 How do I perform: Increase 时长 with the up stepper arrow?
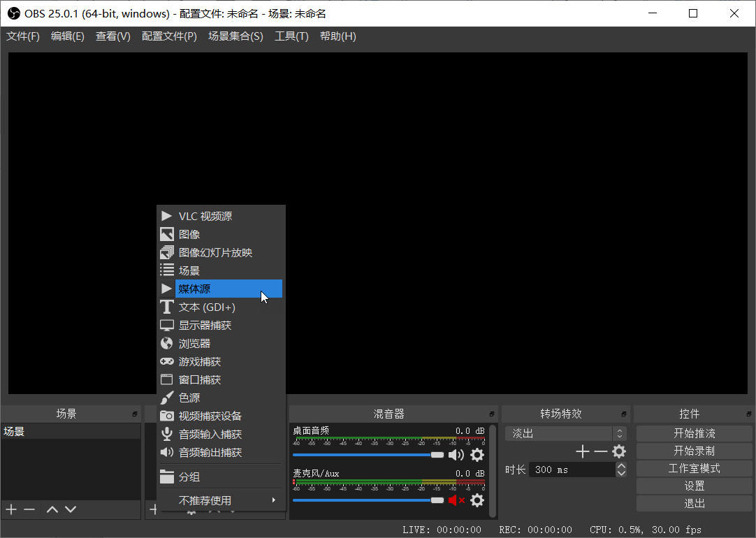coord(621,466)
